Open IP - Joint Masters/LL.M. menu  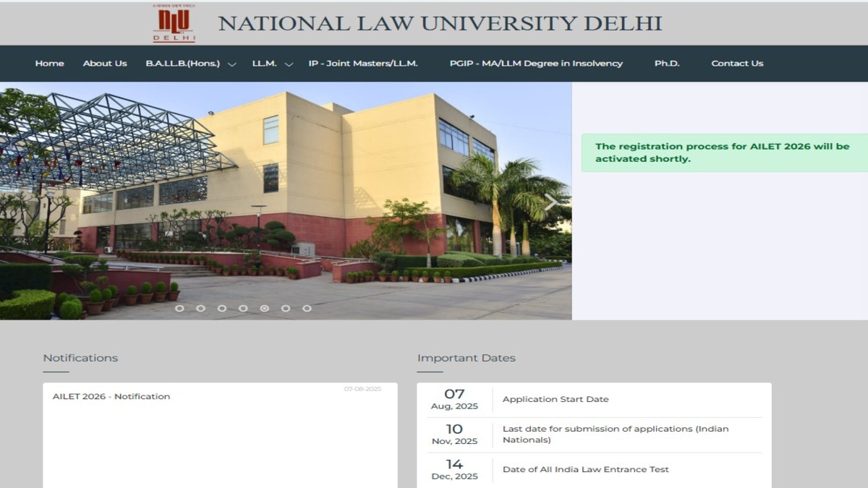362,64
